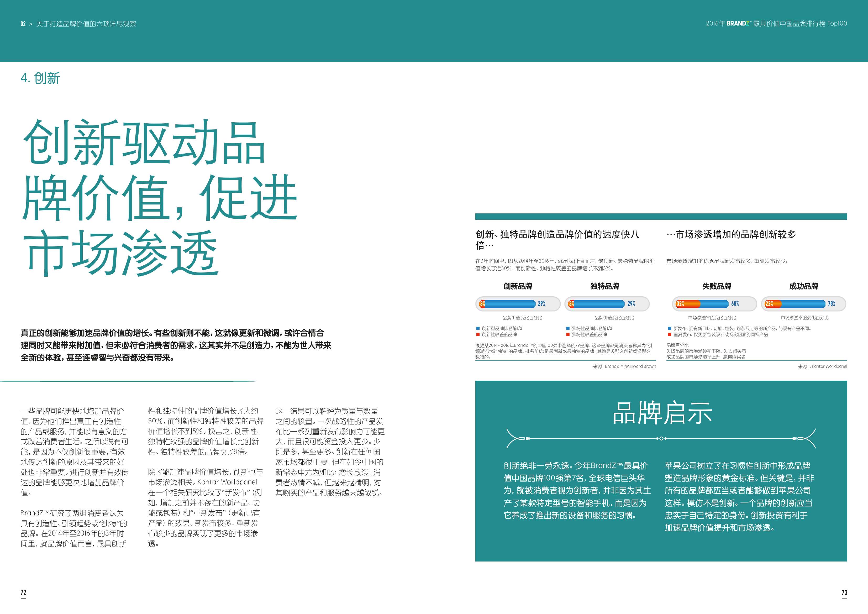
Task: Click red legend square for 重复发布
Action: pyautogui.click(x=669, y=335)
